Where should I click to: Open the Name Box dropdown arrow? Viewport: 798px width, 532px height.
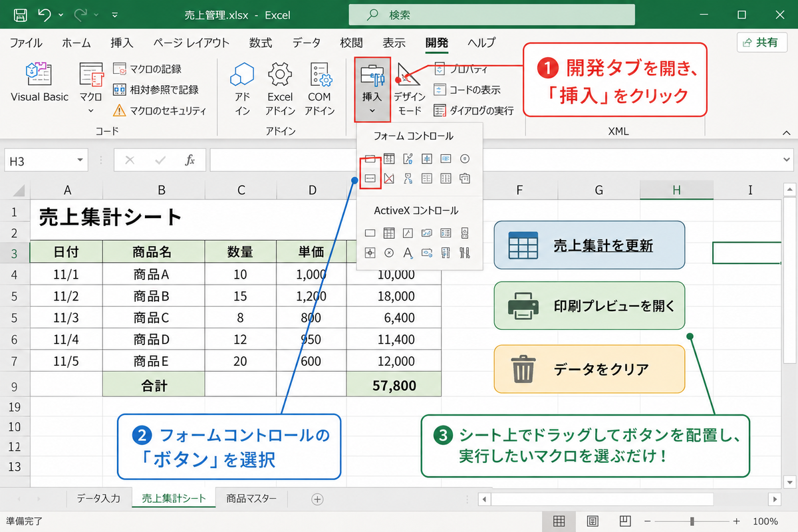80,161
